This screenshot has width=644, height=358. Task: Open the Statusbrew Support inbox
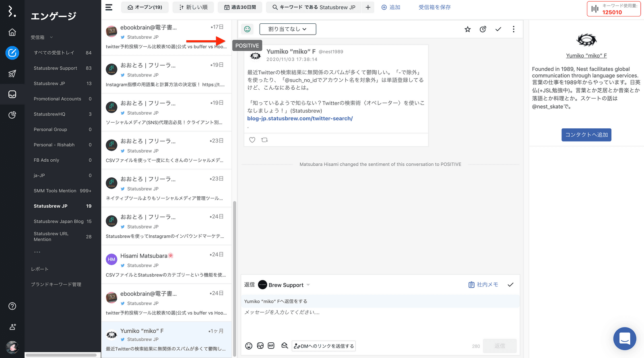point(56,68)
